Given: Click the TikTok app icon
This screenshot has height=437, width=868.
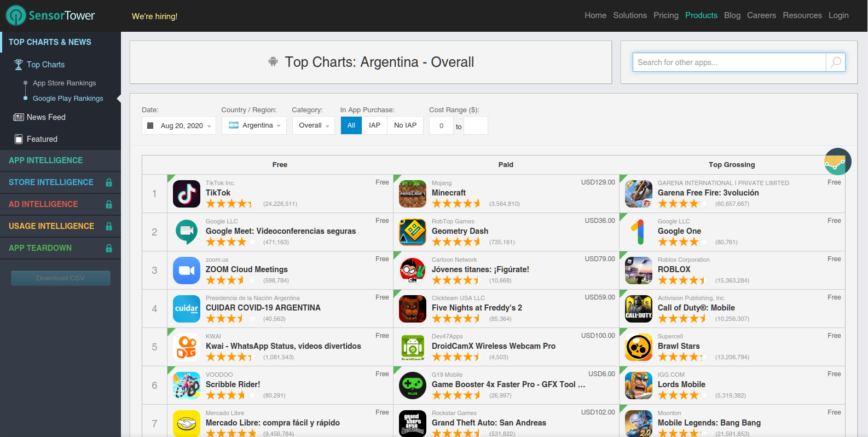Looking at the screenshot, I should pyautogui.click(x=187, y=194).
